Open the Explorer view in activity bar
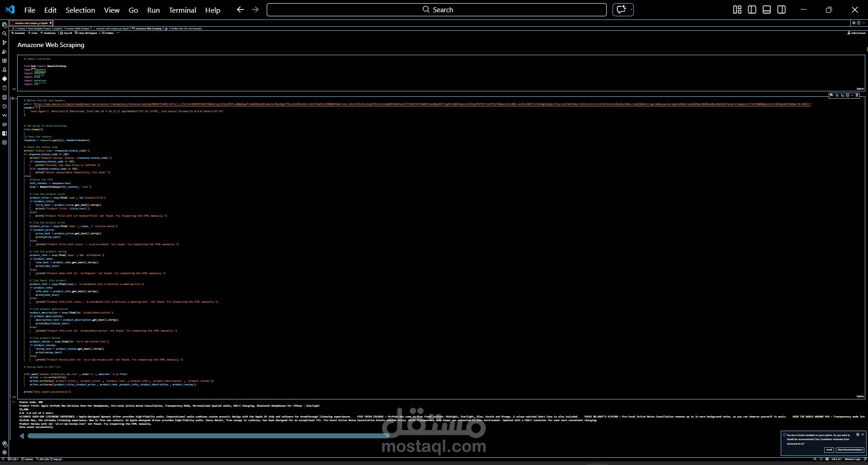This screenshot has height=465, width=868. click(x=5, y=24)
